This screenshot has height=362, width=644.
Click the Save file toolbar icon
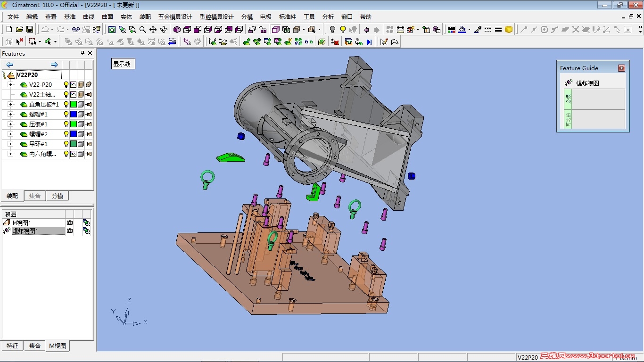30,29
